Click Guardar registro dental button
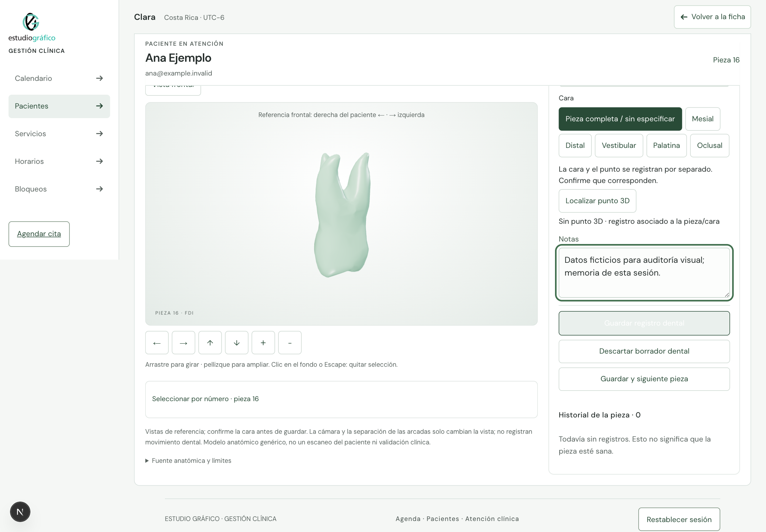Viewport: 766px width, 532px height. [x=644, y=323]
